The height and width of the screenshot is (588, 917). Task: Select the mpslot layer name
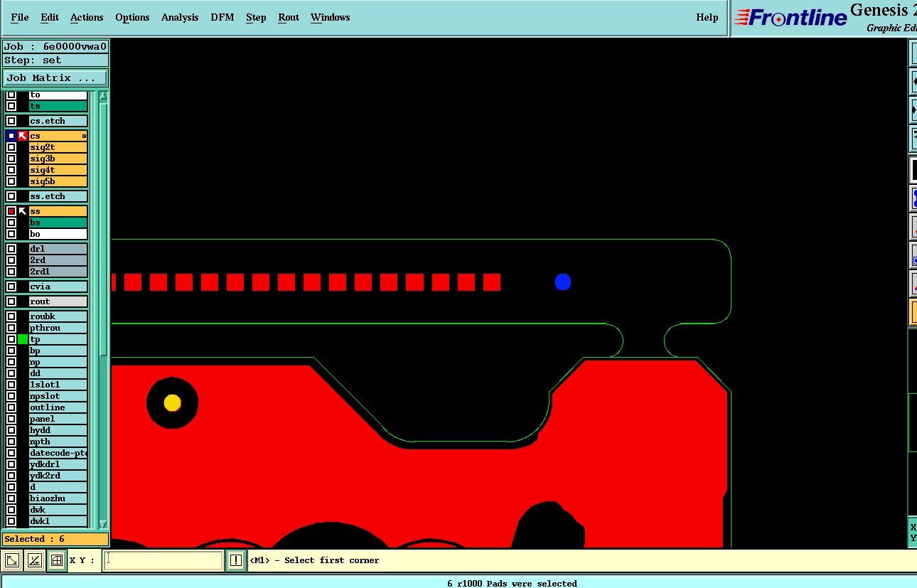pos(58,396)
